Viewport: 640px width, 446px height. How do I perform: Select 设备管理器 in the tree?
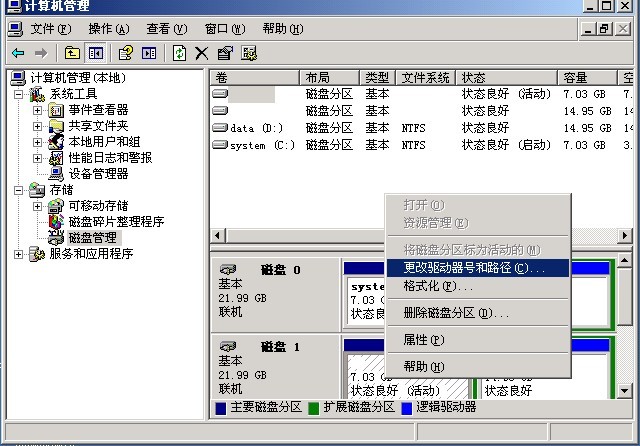pyautogui.click(x=98, y=173)
